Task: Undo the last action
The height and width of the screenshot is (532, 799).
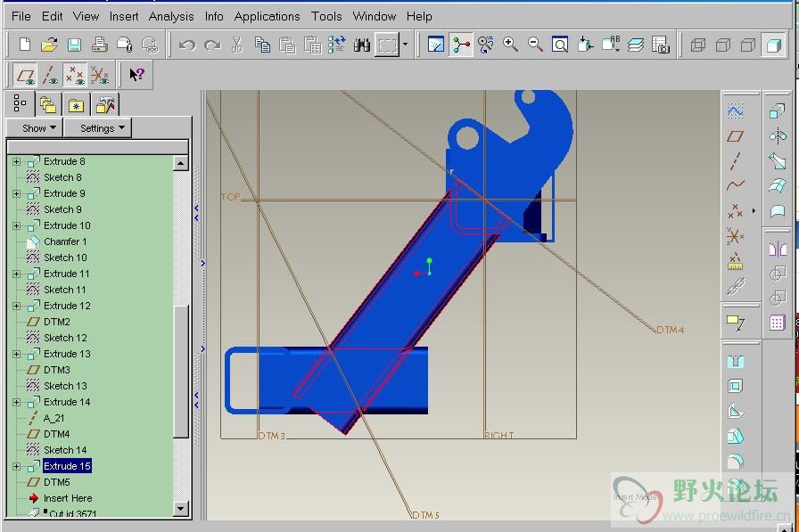Action: point(187,45)
